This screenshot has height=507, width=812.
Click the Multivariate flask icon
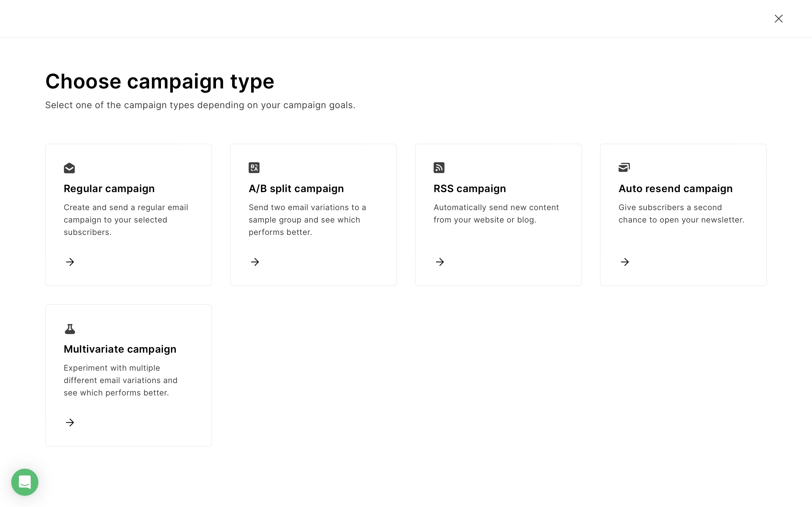click(70, 329)
